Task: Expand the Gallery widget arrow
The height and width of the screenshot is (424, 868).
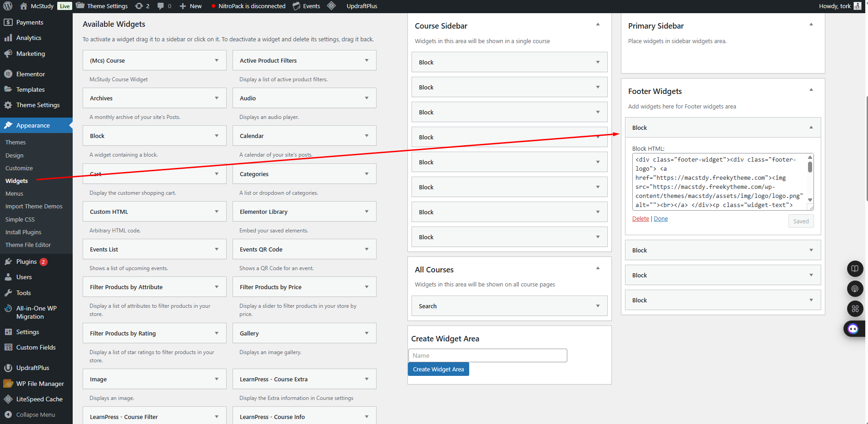Action: point(367,333)
